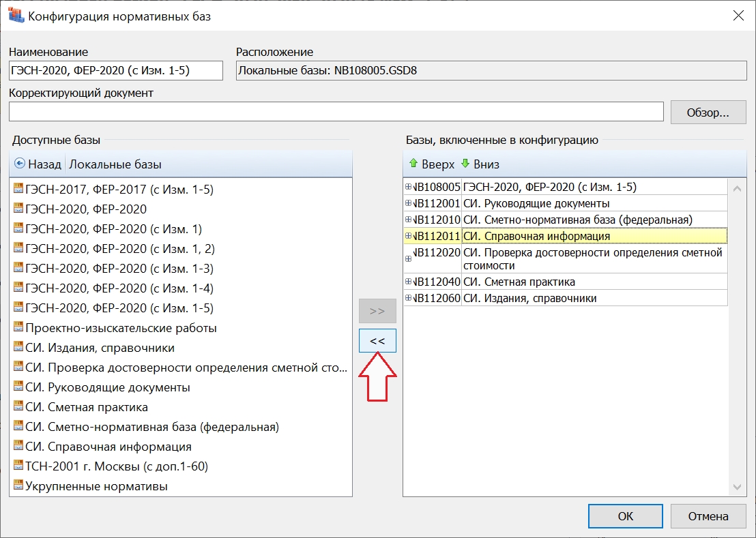Image resolution: width=756 pixels, height=538 pixels.
Task: Click the icon of ГЭСН-2020, ФЕР-2020 (с Изм. 1-4)
Action: pyautogui.click(x=18, y=287)
